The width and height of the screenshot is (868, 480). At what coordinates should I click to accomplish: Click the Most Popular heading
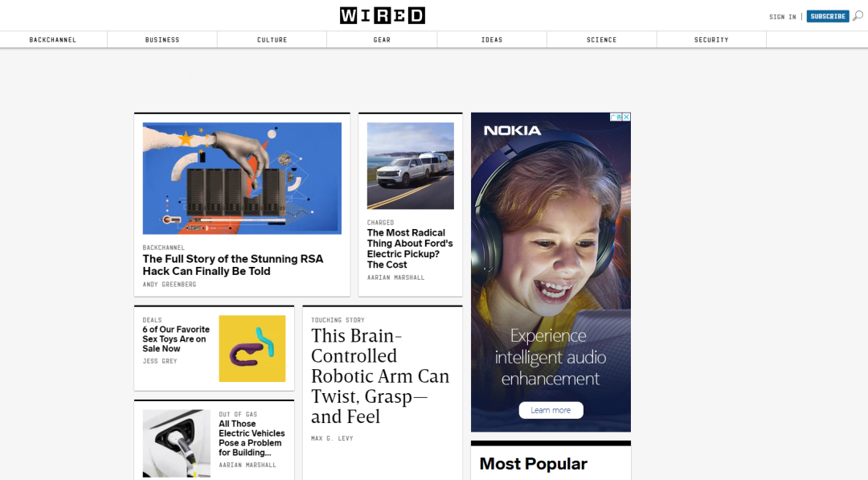[x=533, y=464]
